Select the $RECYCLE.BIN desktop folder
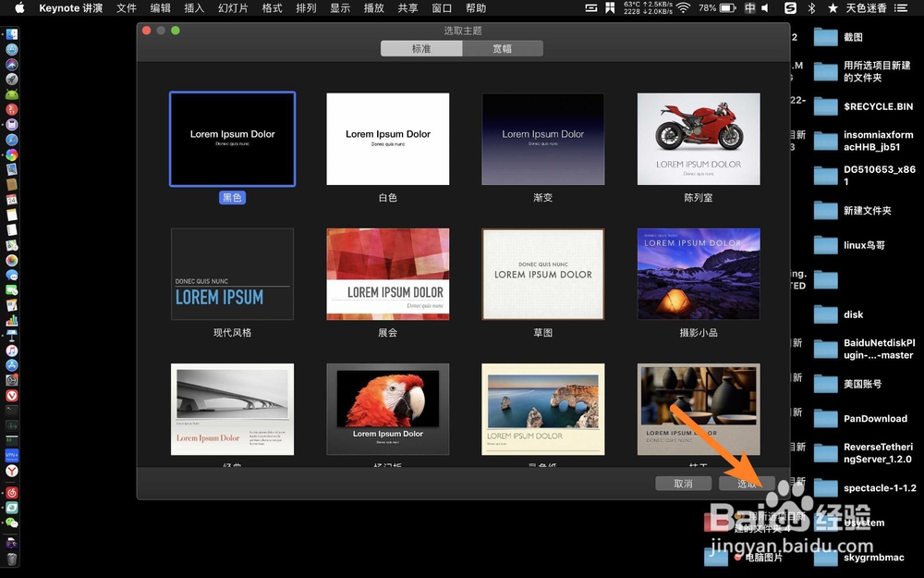The image size is (924, 578). (825, 106)
